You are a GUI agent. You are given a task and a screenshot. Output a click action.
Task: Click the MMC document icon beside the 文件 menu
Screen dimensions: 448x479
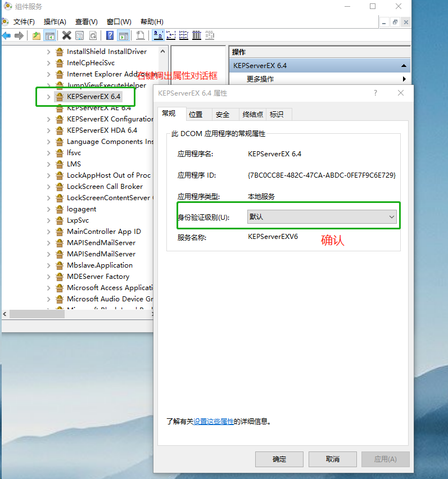5,21
